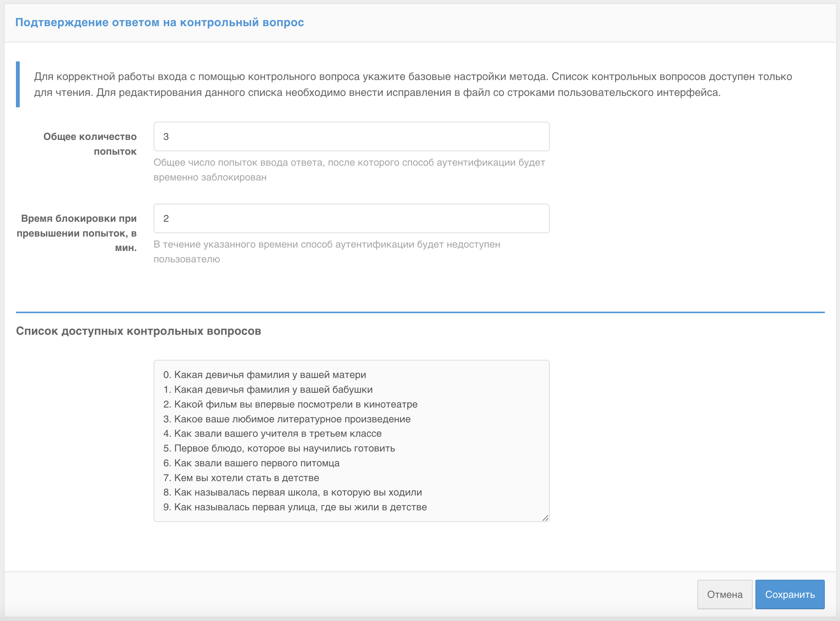Click the Отмена button
840x621 pixels.
tap(724, 594)
